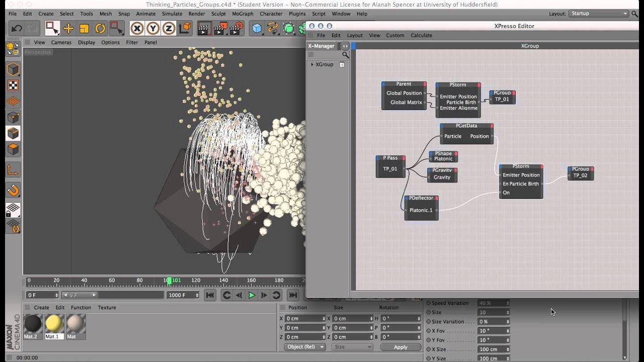Toggle Speed Variation animation dot
The width and height of the screenshot is (644, 362).
[x=429, y=303]
